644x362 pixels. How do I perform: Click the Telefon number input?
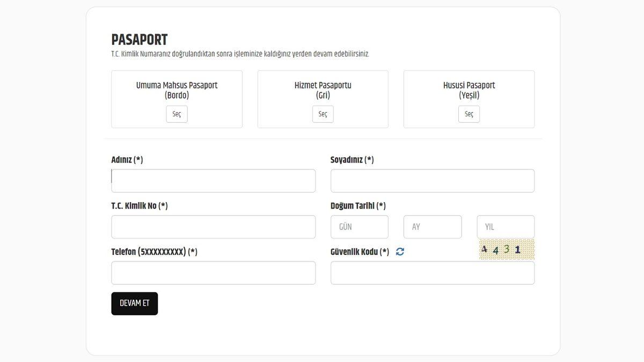(x=213, y=273)
